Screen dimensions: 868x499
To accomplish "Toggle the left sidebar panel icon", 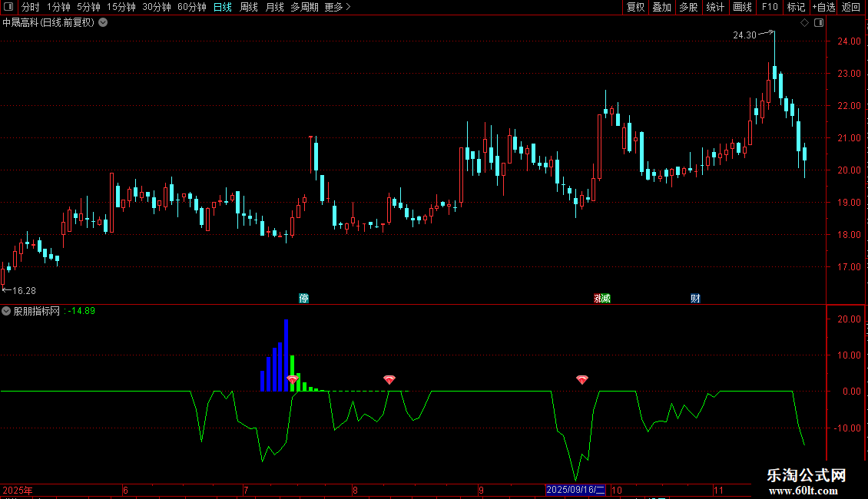I will 8,7.
